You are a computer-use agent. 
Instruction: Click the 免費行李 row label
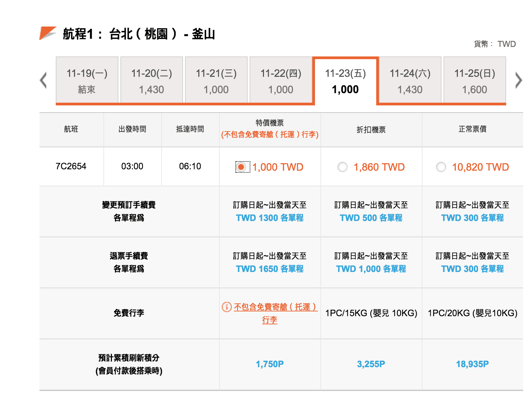coord(129,313)
